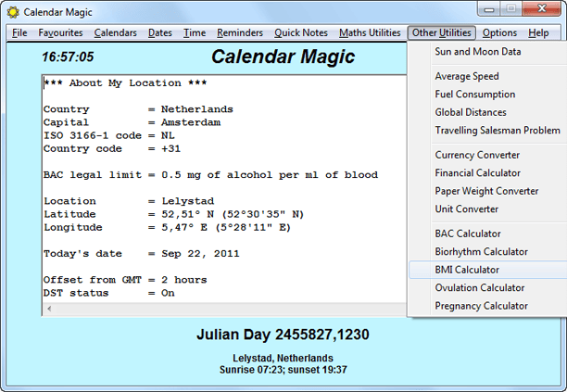This screenshot has height=392, width=567.
Task: Open the Reminders menu
Action: tap(240, 33)
